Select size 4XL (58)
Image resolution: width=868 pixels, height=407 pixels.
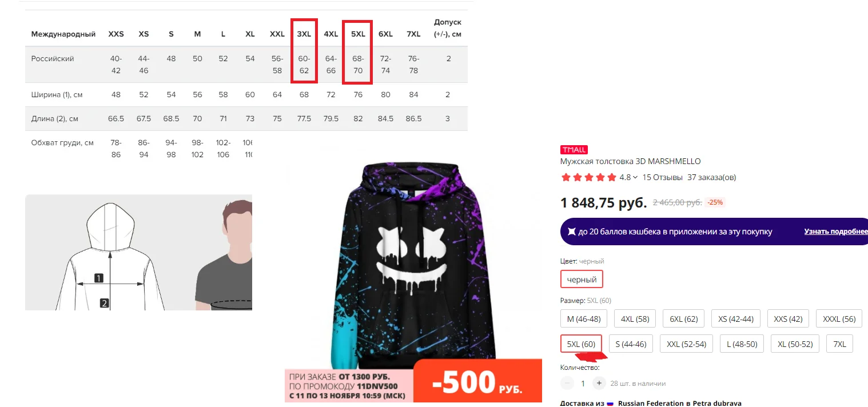click(635, 319)
